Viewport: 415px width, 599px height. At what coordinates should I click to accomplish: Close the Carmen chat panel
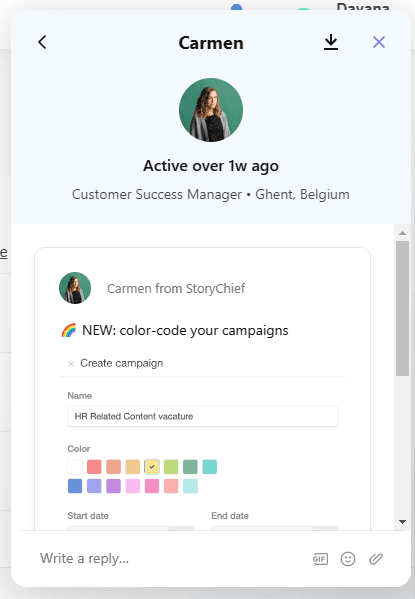click(x=379, y=42)
